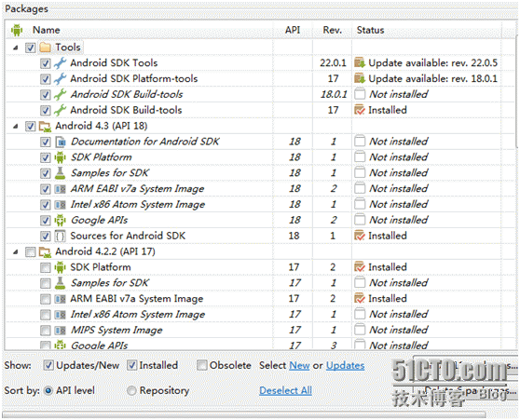
Task: Collapse the Android 4.2.2 (API 17) group
Action: coord(15,252)
